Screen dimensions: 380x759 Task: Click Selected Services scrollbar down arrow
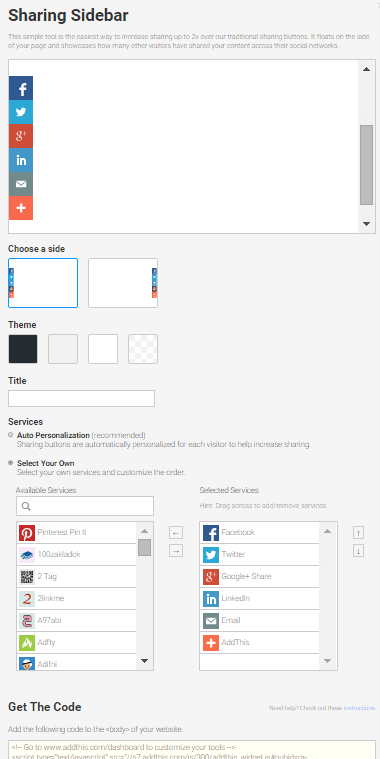click(328, 661)
